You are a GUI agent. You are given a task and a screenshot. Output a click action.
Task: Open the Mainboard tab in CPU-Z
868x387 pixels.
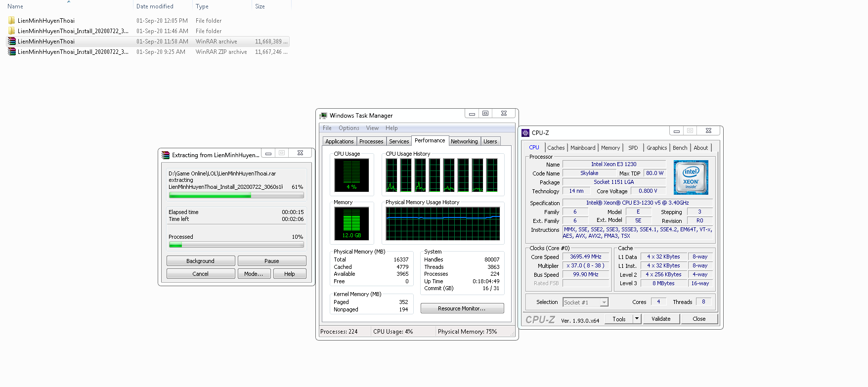point(583,148)
